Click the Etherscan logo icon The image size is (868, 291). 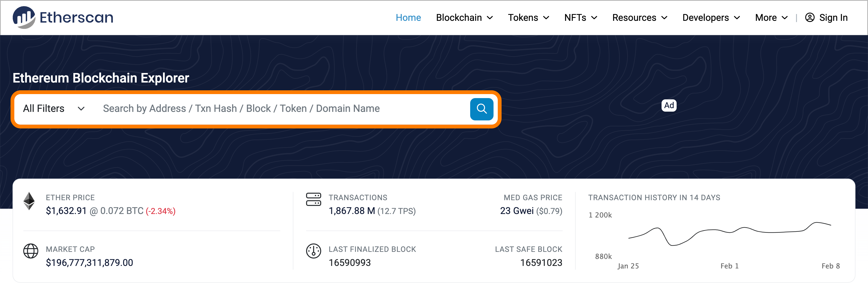tap(24, 18)
